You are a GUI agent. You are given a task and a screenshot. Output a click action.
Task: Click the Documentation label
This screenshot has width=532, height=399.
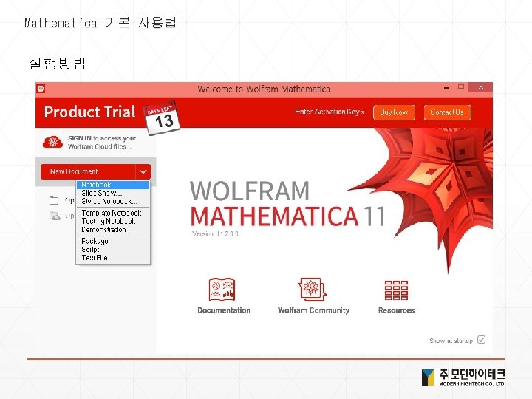(x=224, y=310)
